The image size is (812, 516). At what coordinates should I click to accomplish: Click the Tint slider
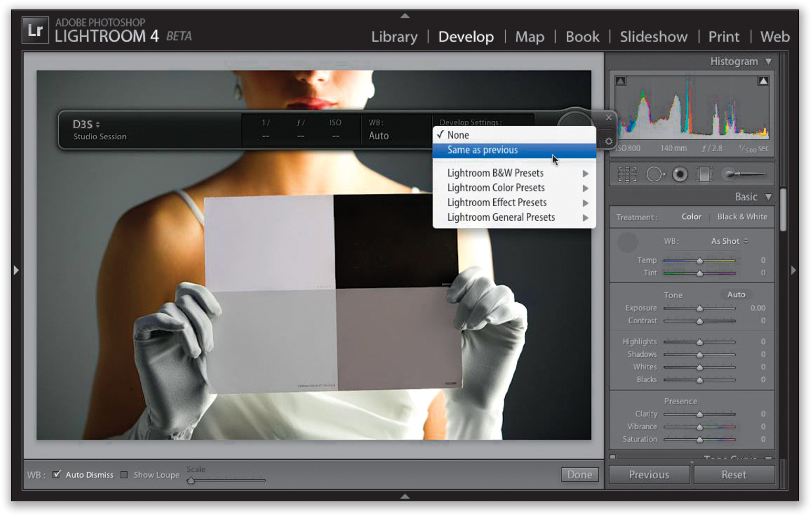click(x=700, y=273)
